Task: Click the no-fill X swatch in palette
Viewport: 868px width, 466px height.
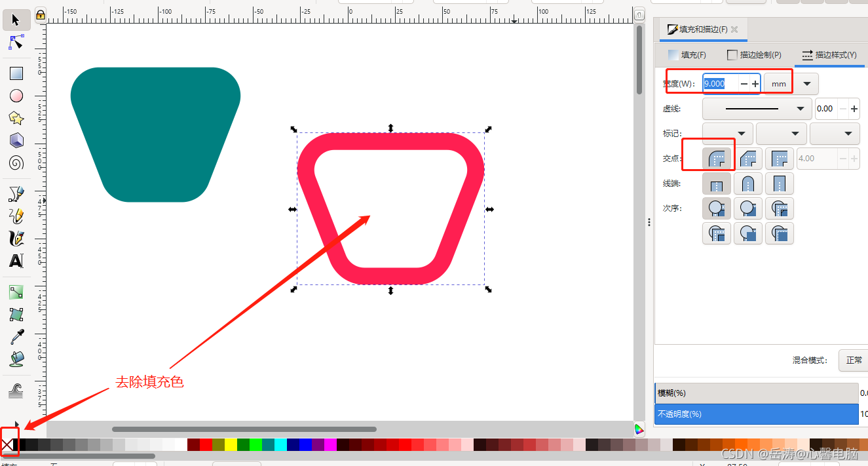Action: (7, 445)
